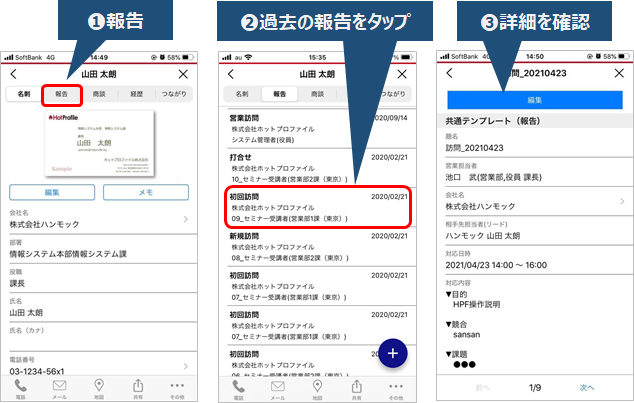Tap その他 dots in second screen bar
Screen dimensions: 634x403
(396, 391)
